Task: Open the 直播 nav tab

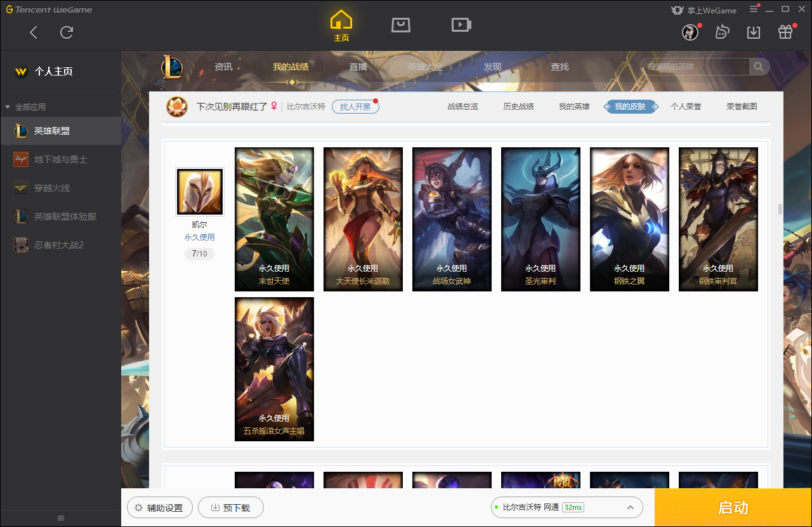Action: (358, 67)
